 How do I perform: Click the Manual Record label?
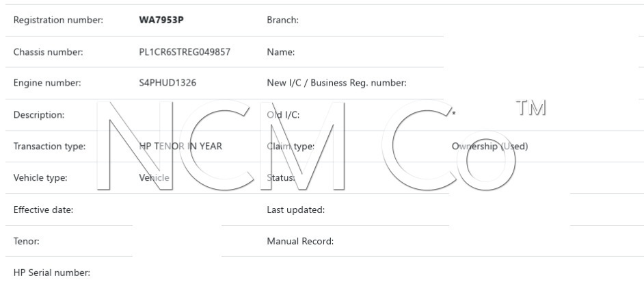[x=300, y=242]
